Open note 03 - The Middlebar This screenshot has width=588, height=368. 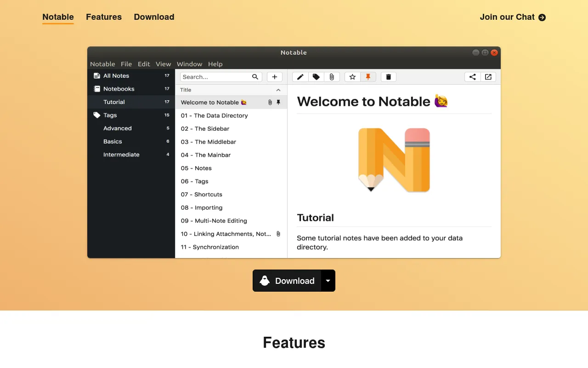pos(231,142)
